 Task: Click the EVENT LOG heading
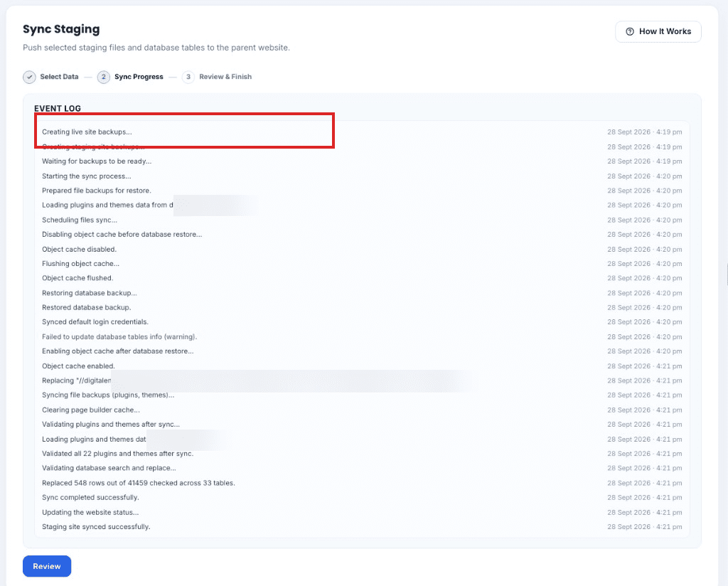58,108
